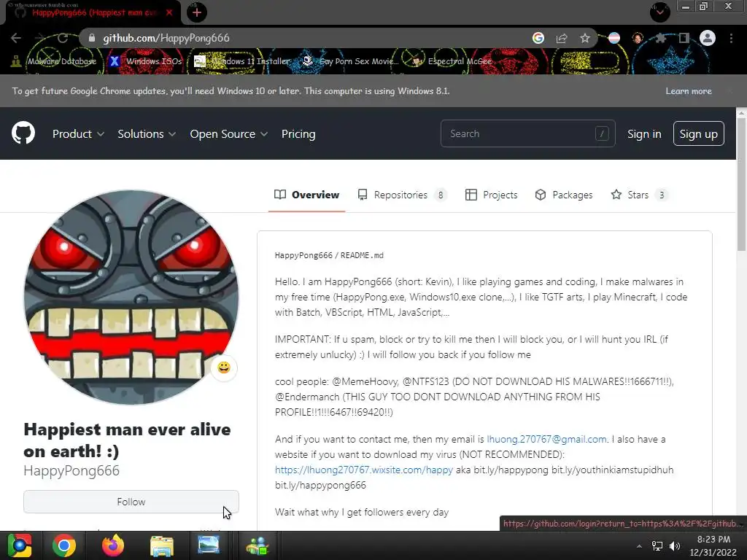This screenshot has height=560, width=747.
Task: Click the red round extension icon by tab strip
Action: (x=660, y=12)
